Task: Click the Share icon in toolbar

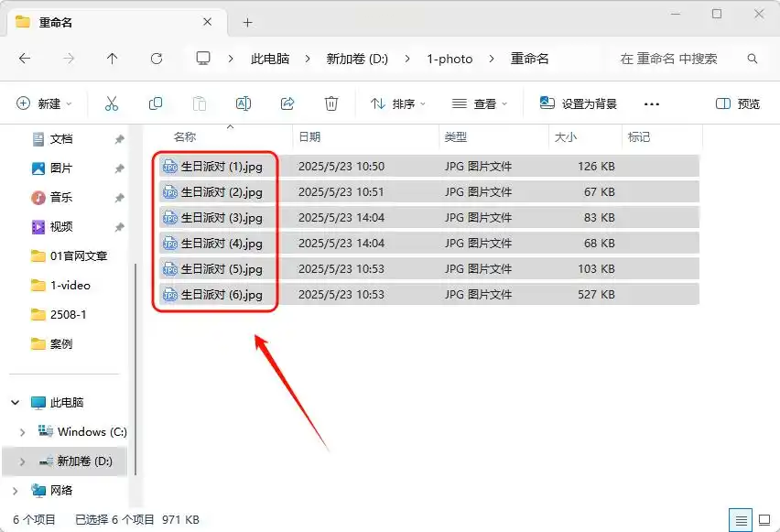Action: (287, 103)
